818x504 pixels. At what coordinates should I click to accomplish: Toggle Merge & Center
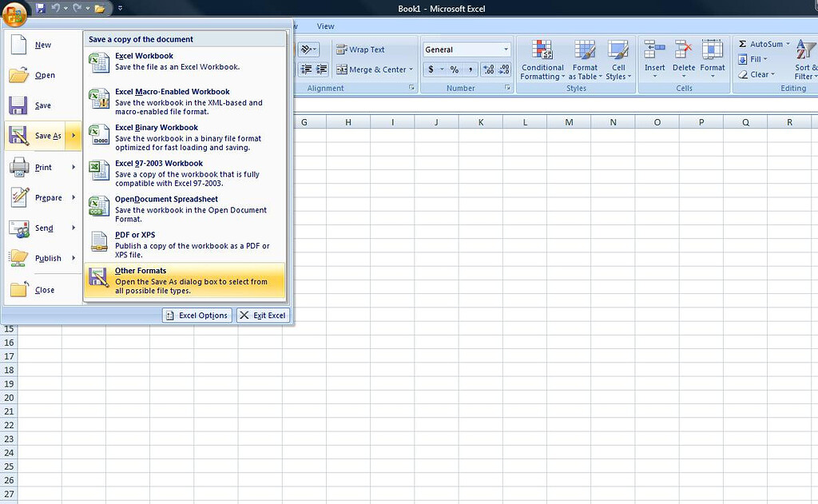click(371, 69)
